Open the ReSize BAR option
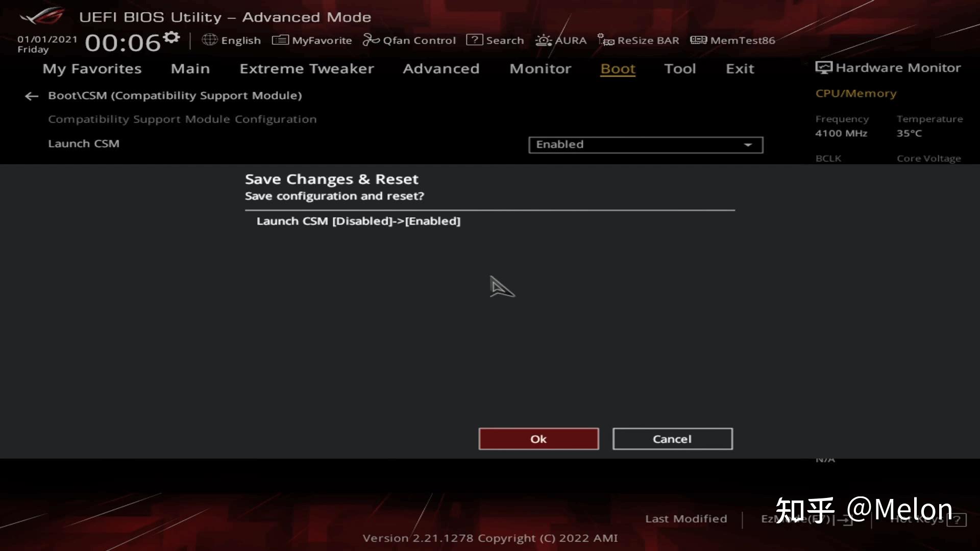The height and width of the screenshot is (551, 980). click(639, 40)
